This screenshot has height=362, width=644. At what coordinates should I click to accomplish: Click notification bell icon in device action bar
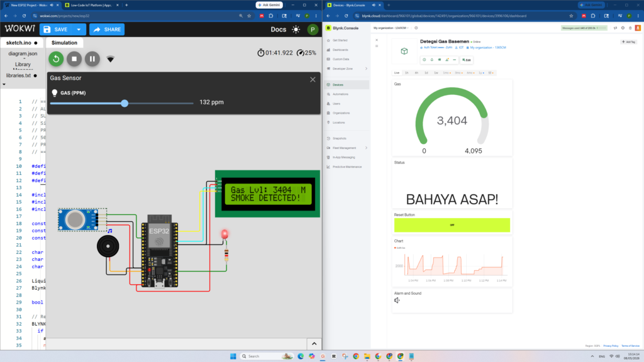(x=431, y=60)
